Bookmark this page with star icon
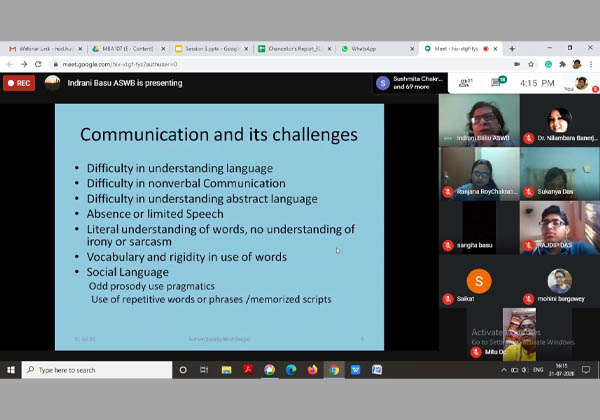600x420 pixels. tap(531, 64)
